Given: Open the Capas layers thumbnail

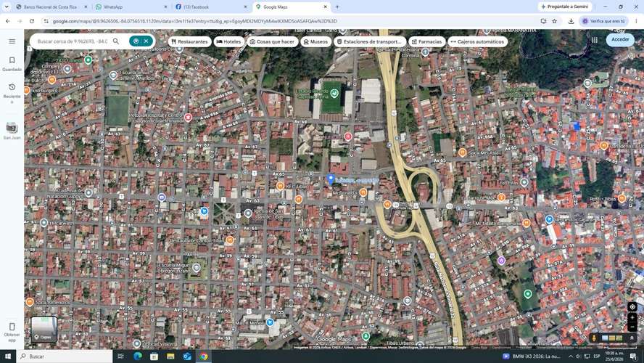Looking at the screenshot, I should [x=44, y=329].
